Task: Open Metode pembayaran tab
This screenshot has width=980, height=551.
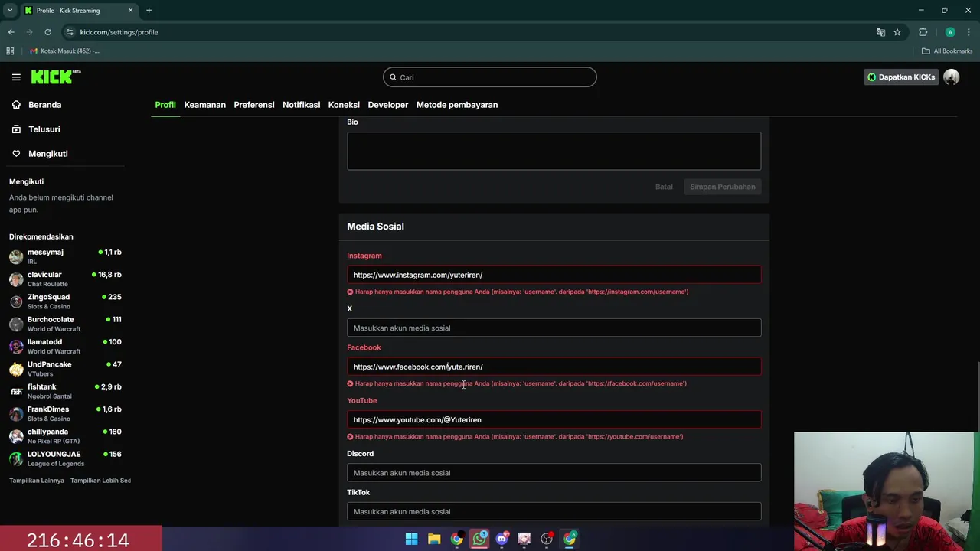Action: click(457, 105)
